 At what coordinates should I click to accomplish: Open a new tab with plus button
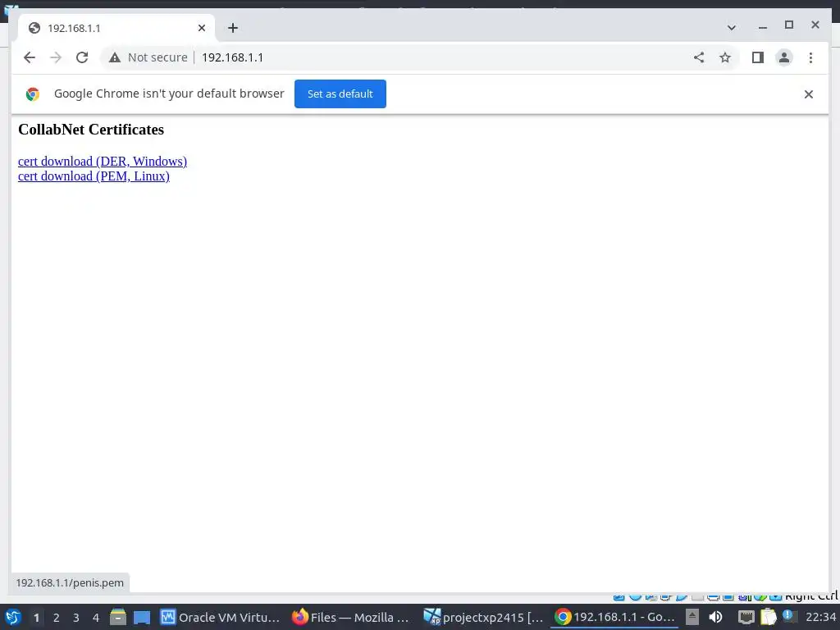[232, 28]
